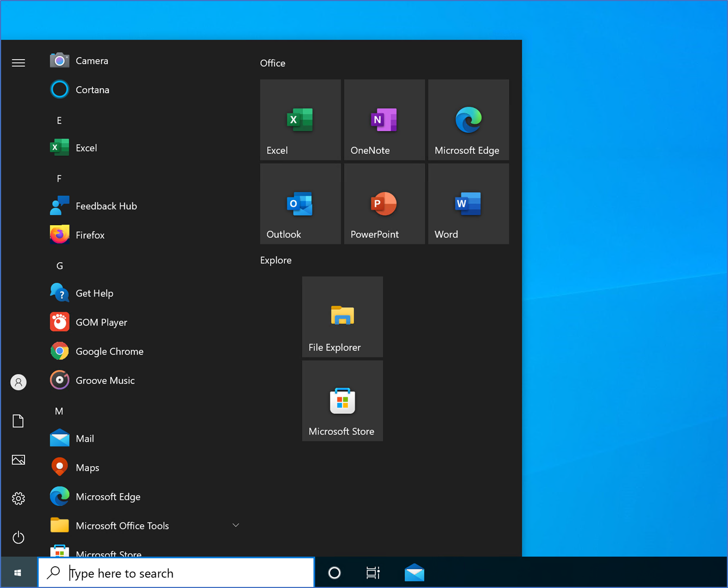Open Task View on the taskbar

[x=373, y=573]
